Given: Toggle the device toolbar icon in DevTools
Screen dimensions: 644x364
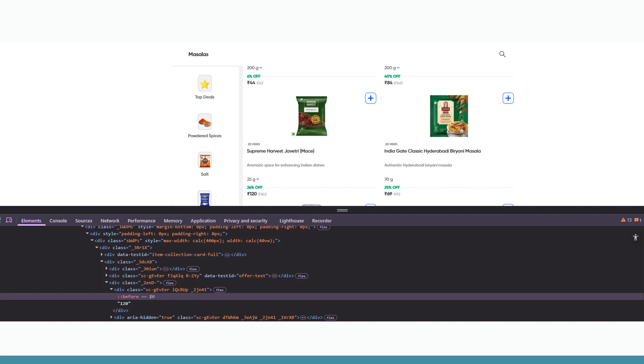Looking at the screenshot, I should tap(9, 220).
